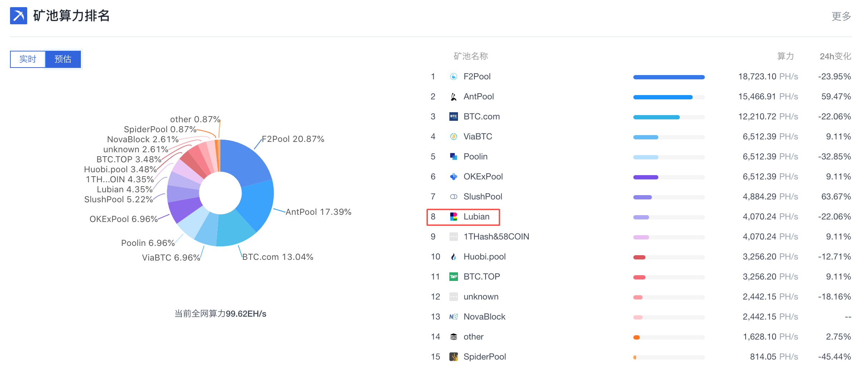Open the Huobi.pool pool name link

click(484, 257)
